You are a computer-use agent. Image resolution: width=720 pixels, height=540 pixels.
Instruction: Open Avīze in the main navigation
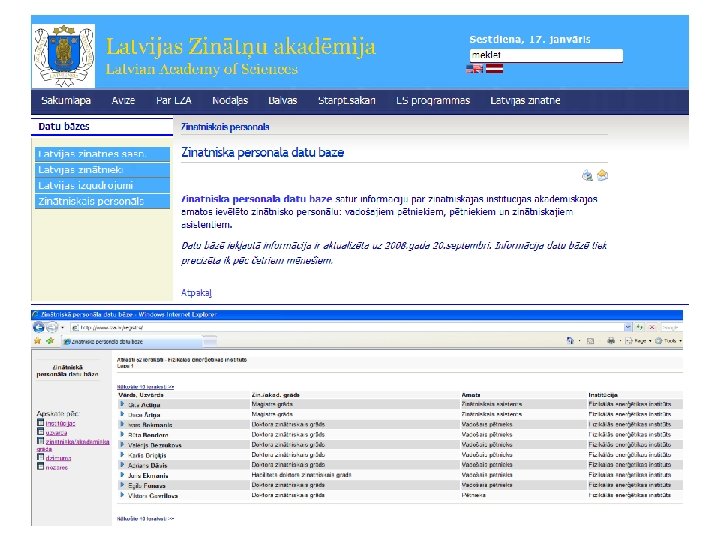(x=123, y=101)
